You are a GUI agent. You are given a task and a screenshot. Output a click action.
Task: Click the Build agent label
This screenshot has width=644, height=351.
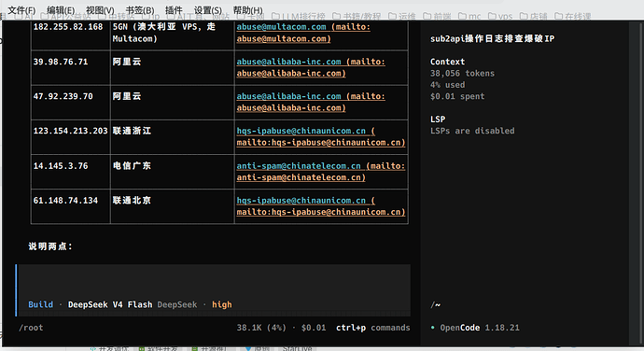coord(41,304)
